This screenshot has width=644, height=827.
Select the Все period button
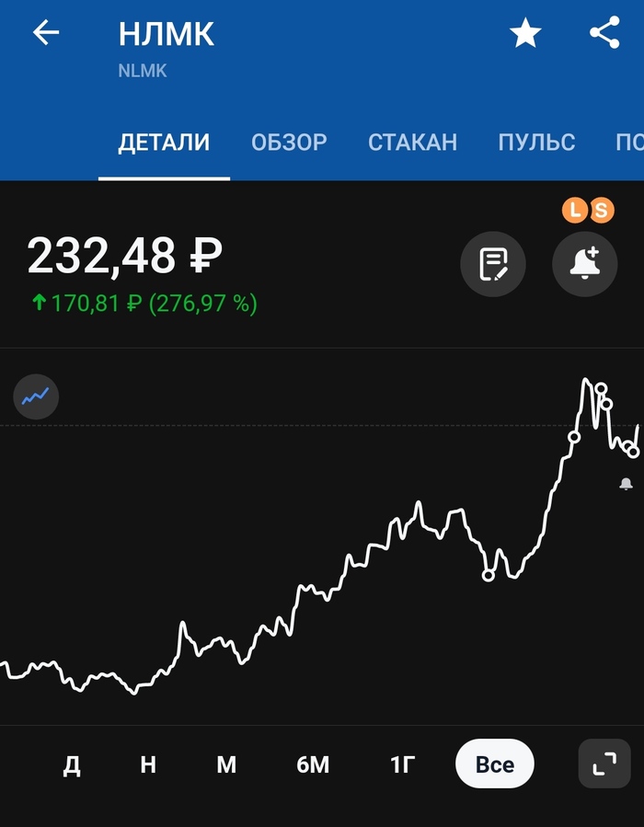click(495, 764)
